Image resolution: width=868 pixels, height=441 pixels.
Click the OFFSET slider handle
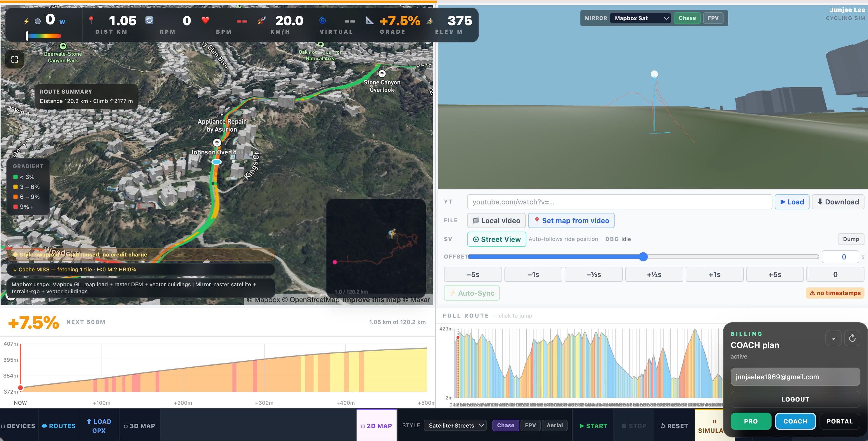tap(643, 257)
